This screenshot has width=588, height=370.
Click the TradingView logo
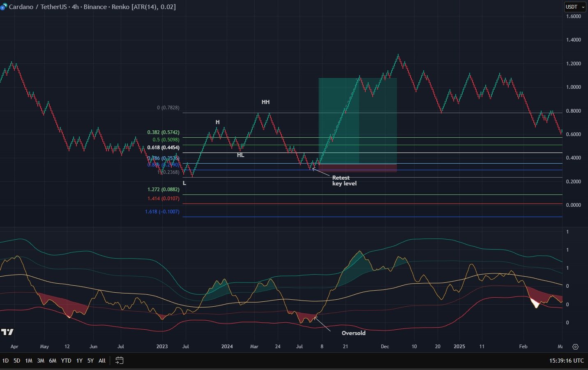coord(7,332)
